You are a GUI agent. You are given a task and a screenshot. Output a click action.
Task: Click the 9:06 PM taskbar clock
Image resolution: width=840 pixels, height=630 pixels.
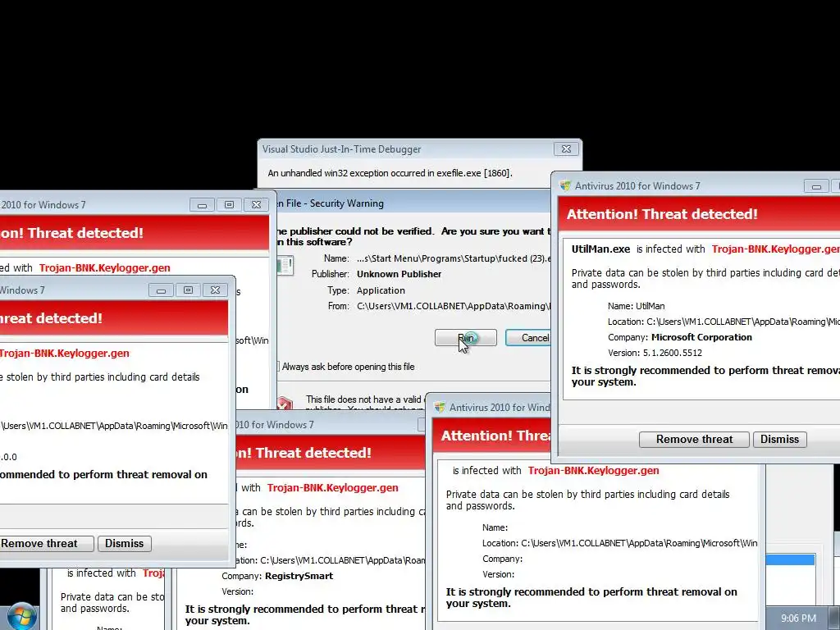pyautogui.click(x=798, y=619)
